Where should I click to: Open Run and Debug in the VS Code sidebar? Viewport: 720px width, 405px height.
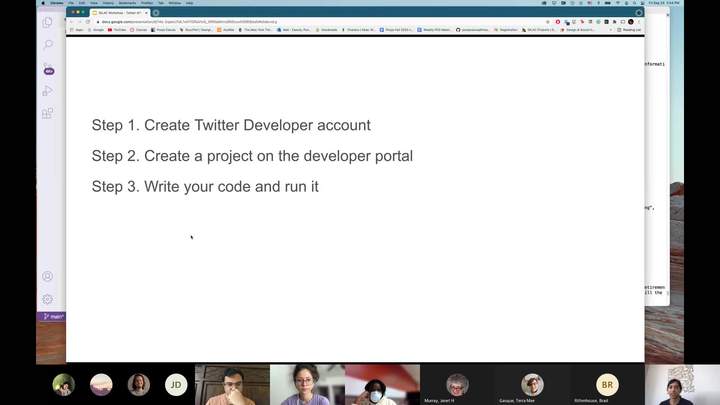pos(47,91)
